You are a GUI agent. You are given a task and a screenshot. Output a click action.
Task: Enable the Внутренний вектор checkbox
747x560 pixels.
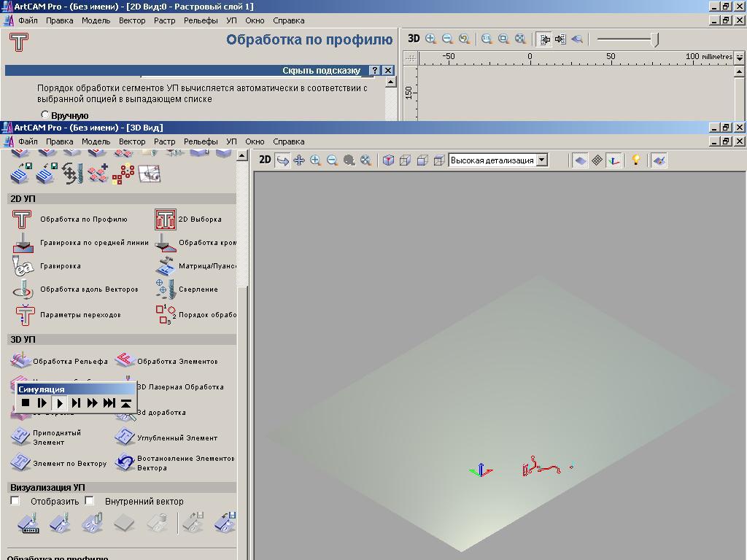[89, 500]
